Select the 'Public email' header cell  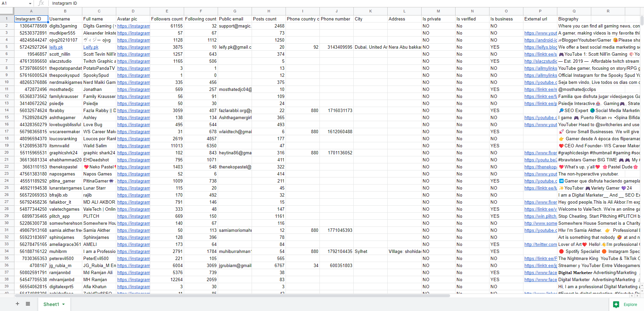tap(235, 19)
